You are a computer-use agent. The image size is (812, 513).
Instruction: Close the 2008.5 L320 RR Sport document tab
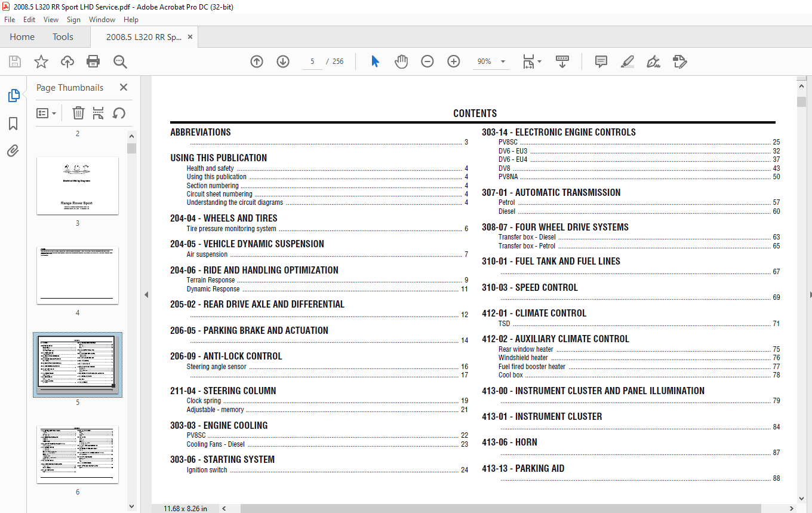190,37
